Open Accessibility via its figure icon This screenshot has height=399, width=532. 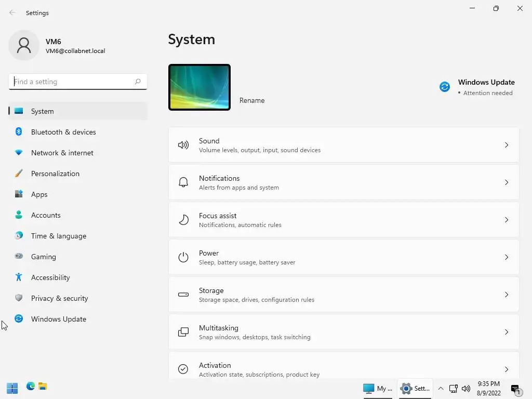(19, 277)
